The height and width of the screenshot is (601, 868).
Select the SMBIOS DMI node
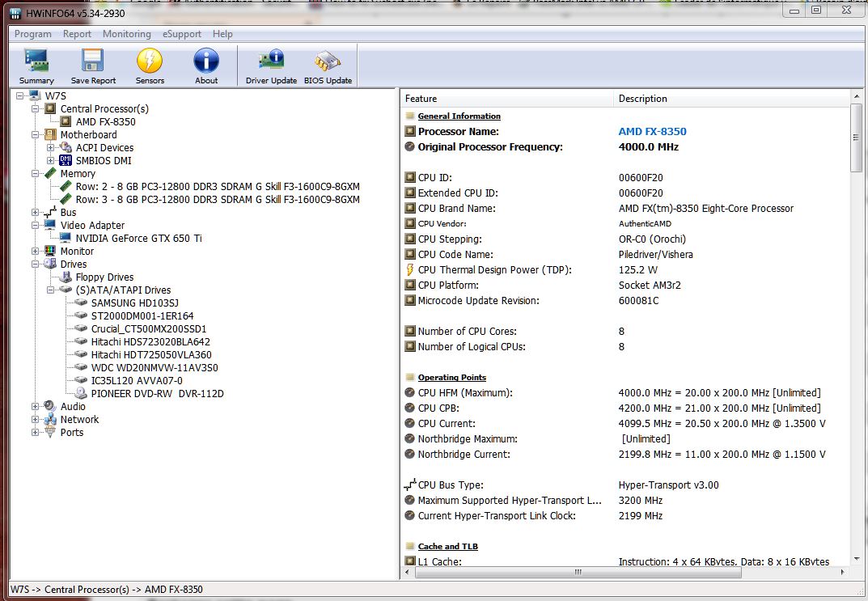coord(104,160)
